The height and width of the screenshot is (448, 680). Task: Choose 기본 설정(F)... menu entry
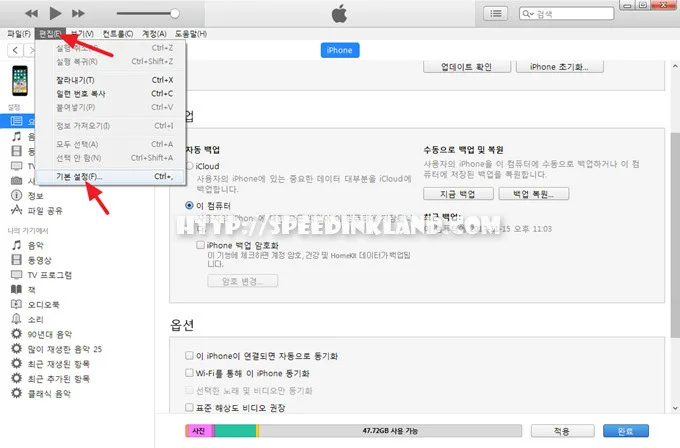pyautogui.click(x=110, y=177)
